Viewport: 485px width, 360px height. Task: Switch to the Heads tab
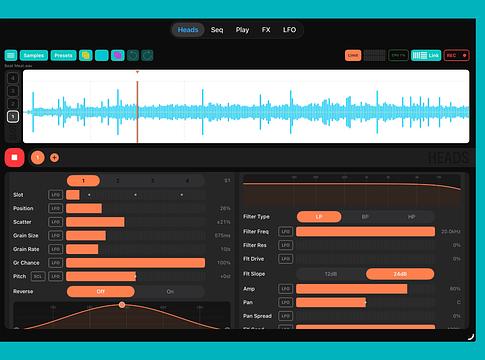188,30
